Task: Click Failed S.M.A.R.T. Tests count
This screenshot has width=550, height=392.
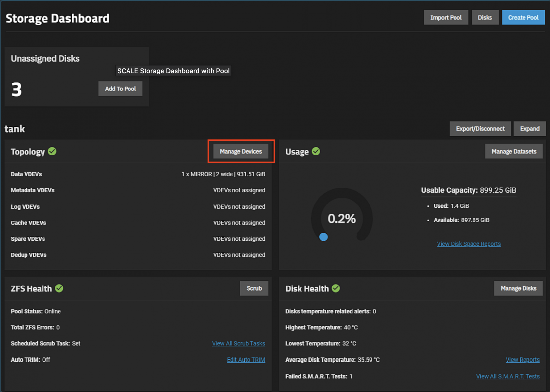Action: (x=351, y=376)
